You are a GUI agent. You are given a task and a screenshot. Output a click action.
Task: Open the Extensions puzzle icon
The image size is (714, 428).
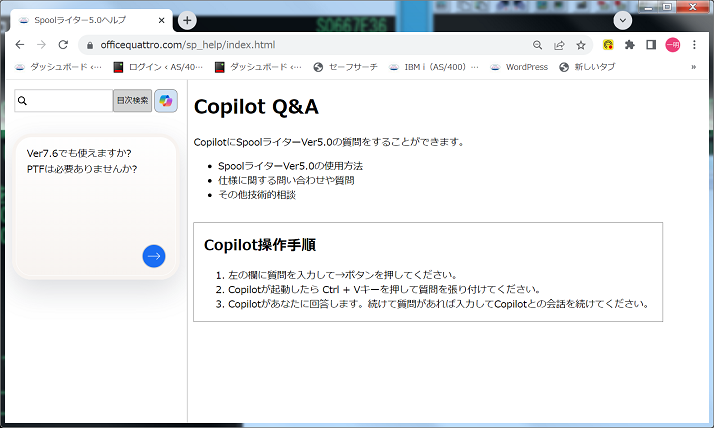pos(629,45)
